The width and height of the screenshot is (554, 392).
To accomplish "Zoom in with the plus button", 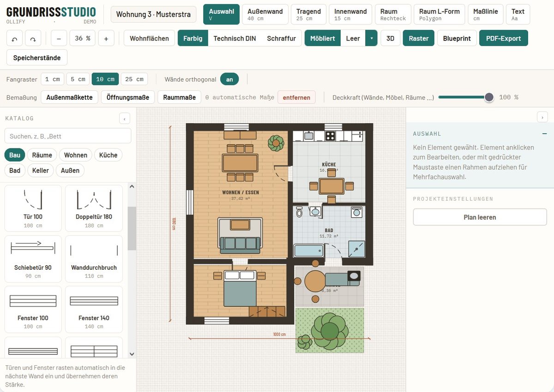I will click(106, 39).
